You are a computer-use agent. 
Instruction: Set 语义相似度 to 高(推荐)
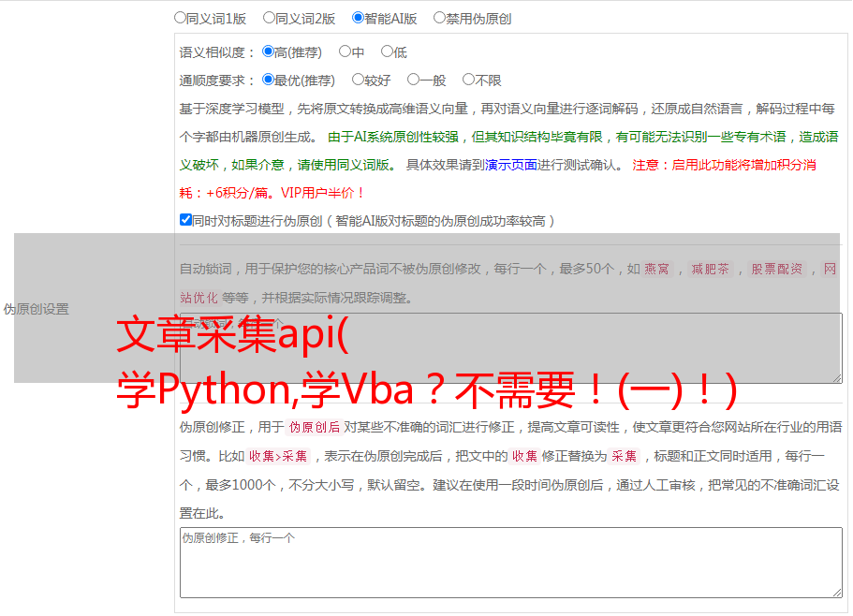click(268, 51)
